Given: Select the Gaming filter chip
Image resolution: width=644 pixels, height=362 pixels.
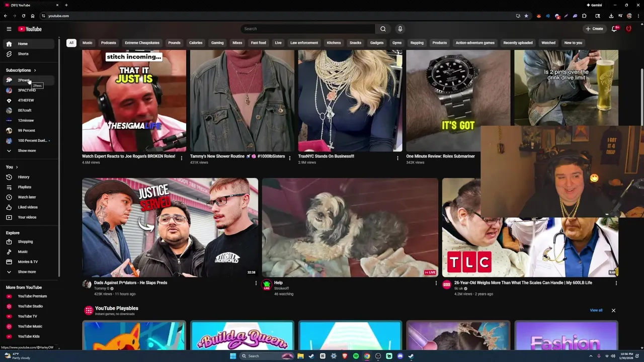Looking at the screenshot, I should tap(217, 43).
